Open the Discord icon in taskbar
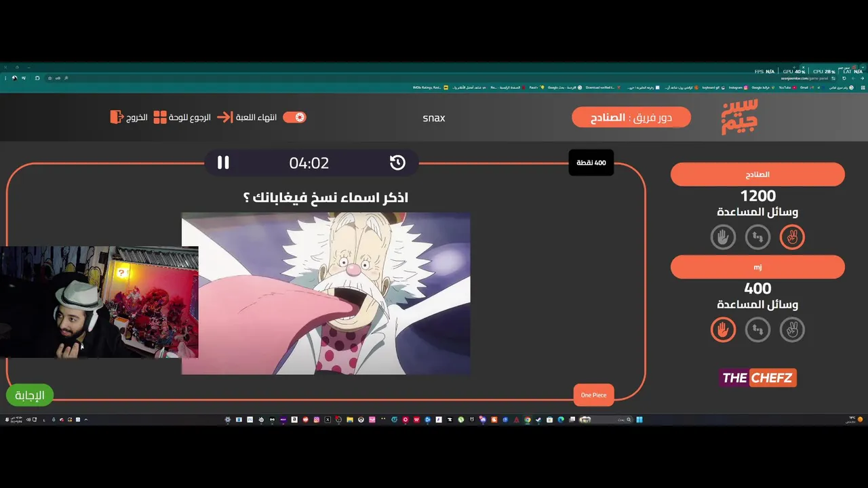 [482, 420]
